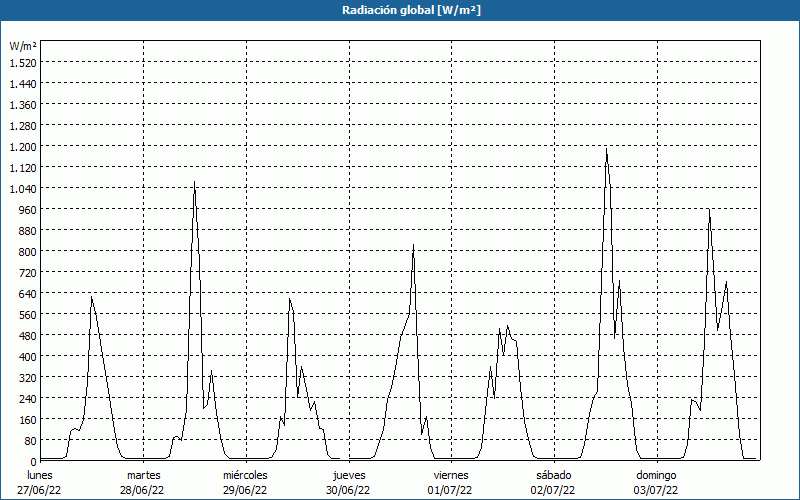Click the Thursday radiation peak near 800
This screenshot has height=500, width=800.
[413, 245]
